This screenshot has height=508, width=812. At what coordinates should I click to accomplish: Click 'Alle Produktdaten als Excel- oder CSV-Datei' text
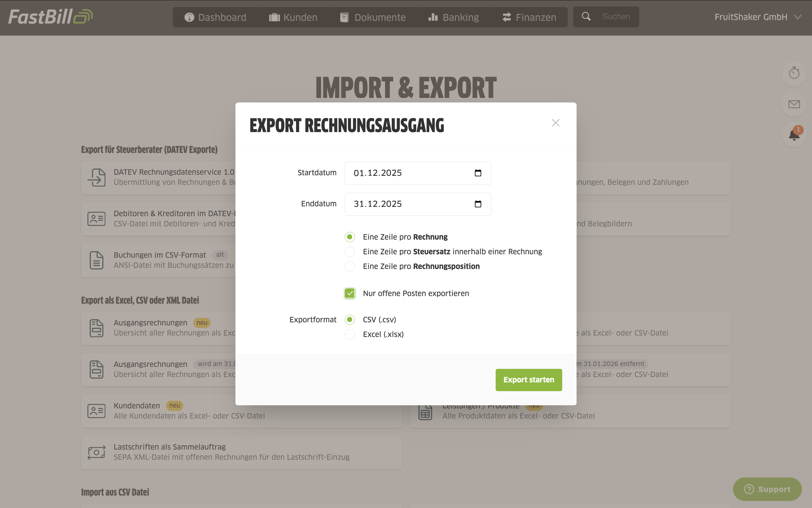(x=518, y=416)
